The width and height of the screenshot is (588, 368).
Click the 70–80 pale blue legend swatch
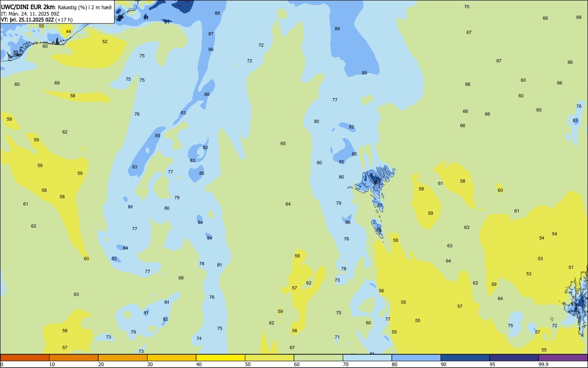[367, 357]
